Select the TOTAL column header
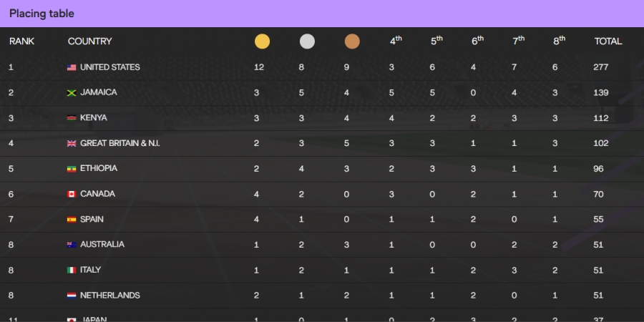Screen dimensions: 644x322 pos(608,41)
